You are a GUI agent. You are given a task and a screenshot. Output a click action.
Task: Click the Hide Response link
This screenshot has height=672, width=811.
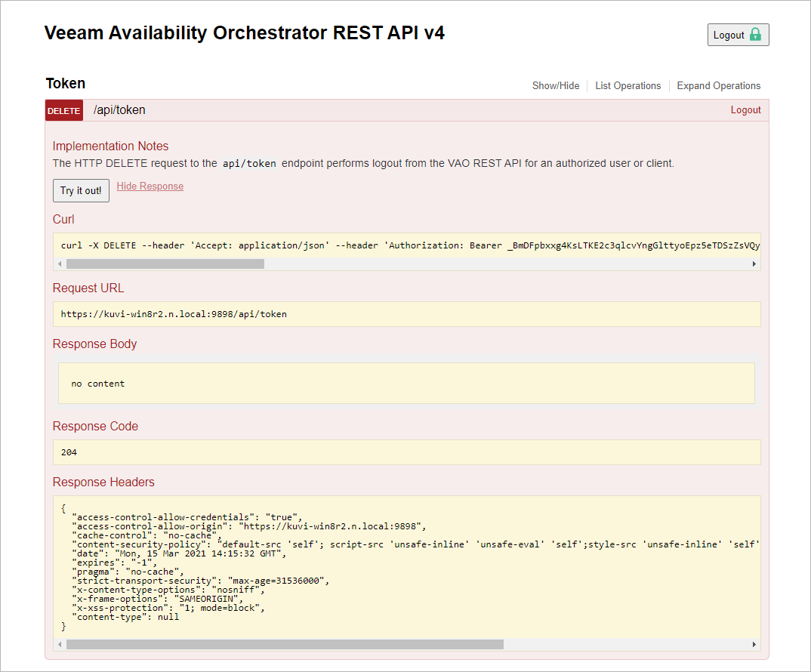tap(150, 186)
